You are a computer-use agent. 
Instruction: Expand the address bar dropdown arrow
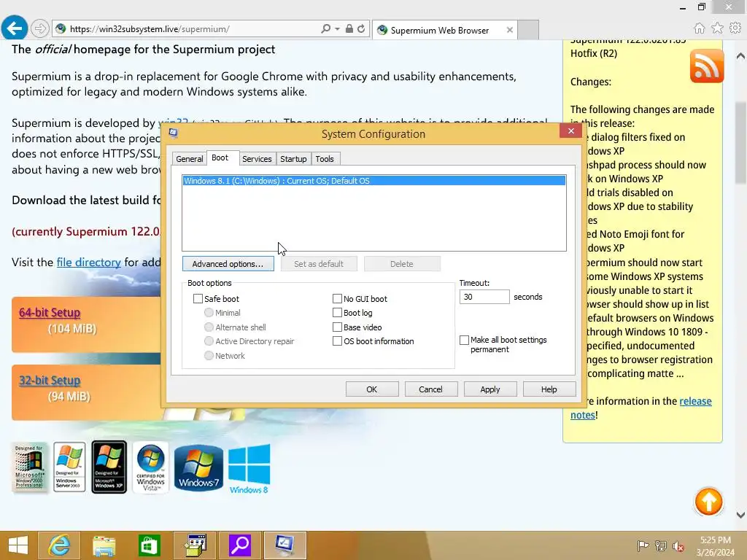point(337,29)
